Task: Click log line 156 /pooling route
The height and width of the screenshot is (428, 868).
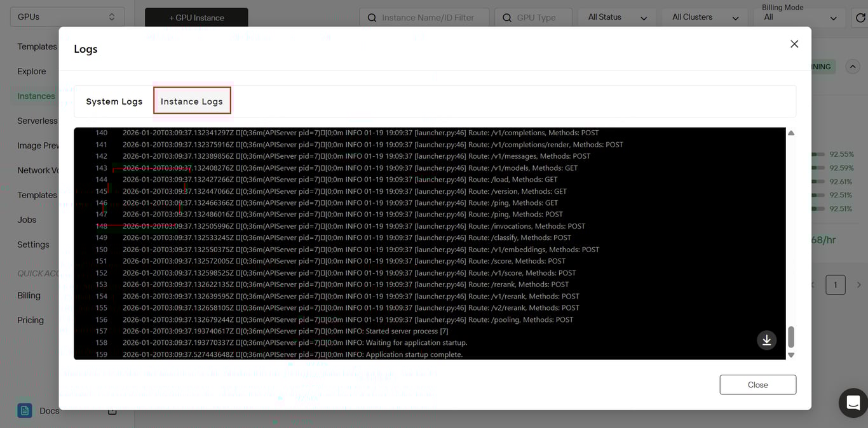Action: (x=348, y=319)
